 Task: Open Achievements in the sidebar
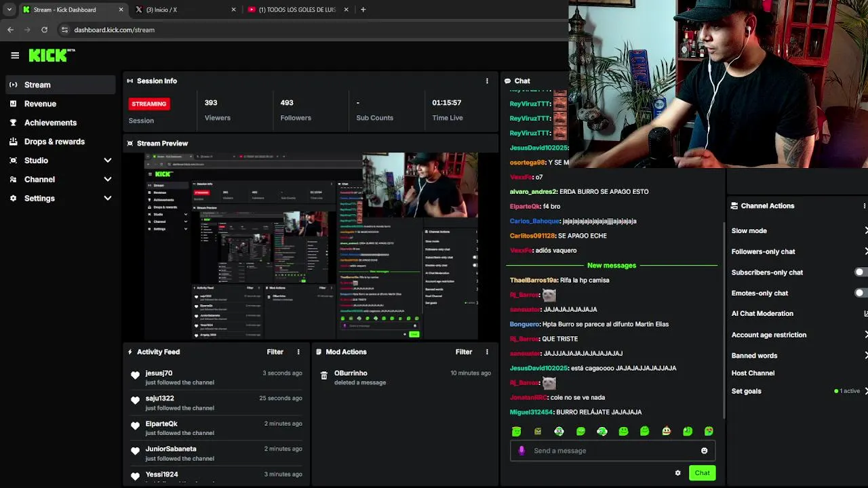[61, 123]
